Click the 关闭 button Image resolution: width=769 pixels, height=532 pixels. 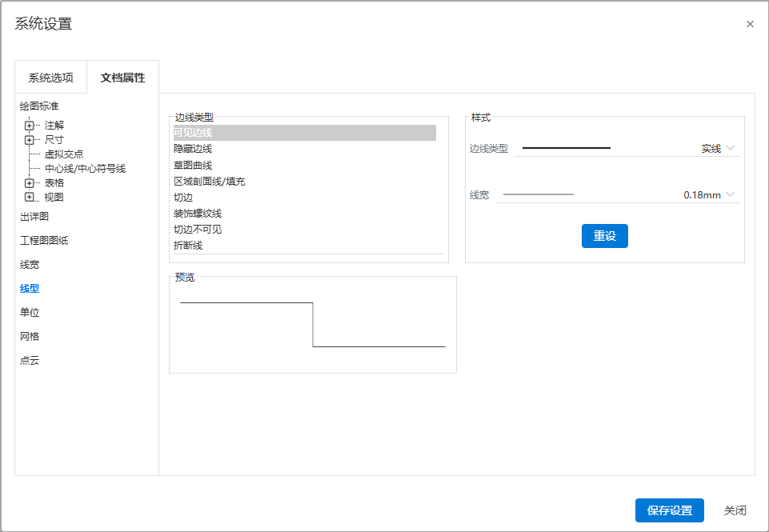(735, 510)
